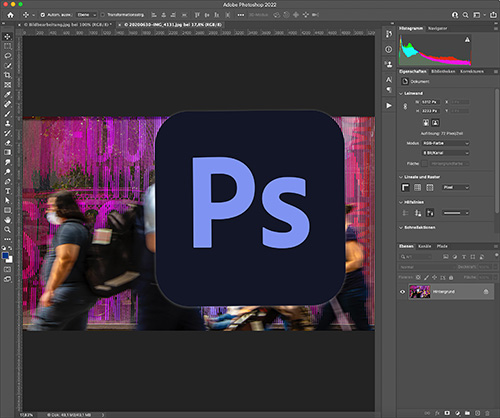Image resolution: width=500 pixels, height=418 pixels.
Task: Delete layer using trash icon
Action: (x=487, y=413)
